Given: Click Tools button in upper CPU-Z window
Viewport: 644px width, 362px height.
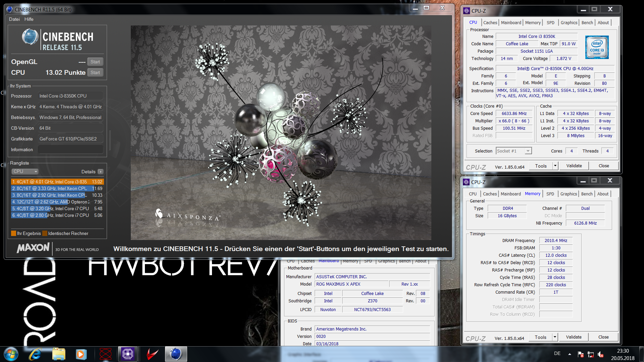Looking at the screenshot, I should click(x=541, y=166).
